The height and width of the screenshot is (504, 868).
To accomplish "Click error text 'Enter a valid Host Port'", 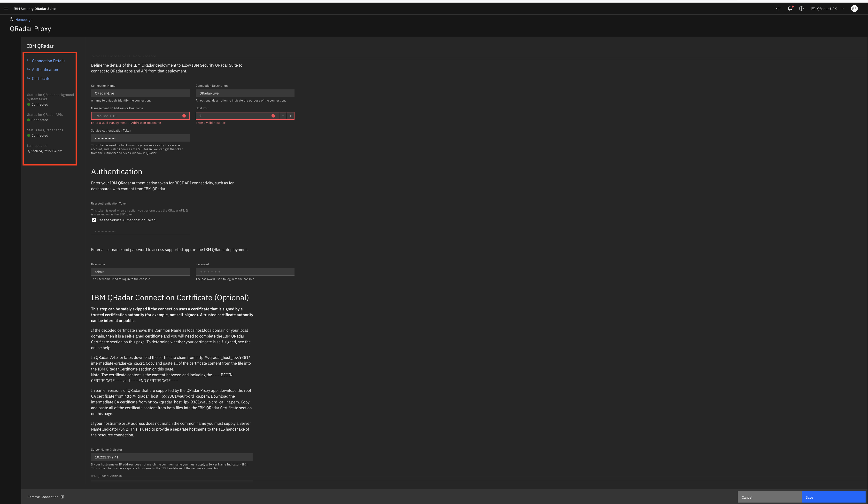I will (211, 123).
